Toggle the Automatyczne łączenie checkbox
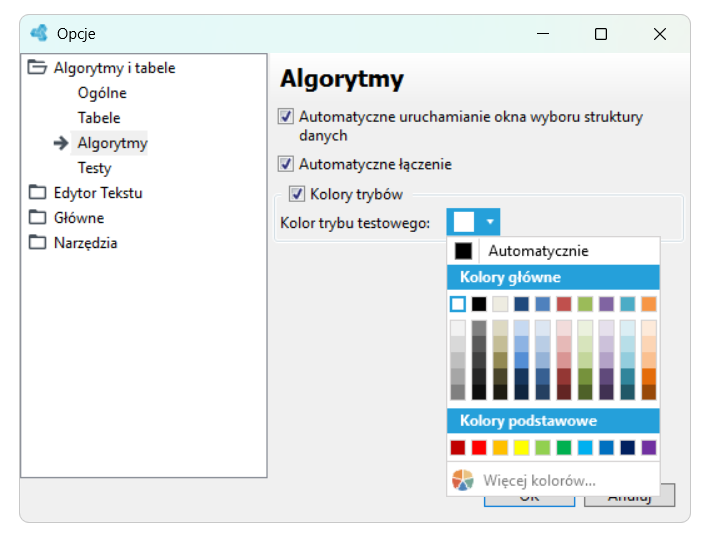Viewport: 702px width, 542px height. pyautogui.click(x=286, y=164)
